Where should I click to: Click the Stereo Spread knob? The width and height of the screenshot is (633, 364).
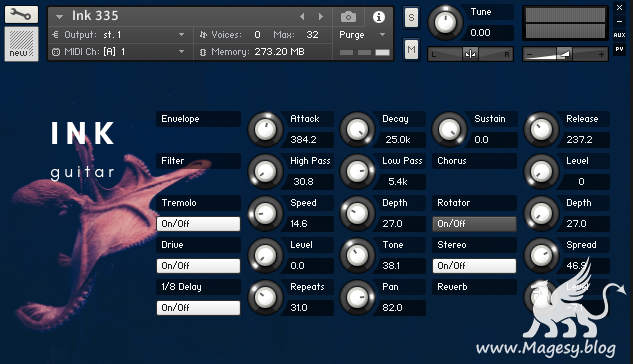(x=541, y=255)
